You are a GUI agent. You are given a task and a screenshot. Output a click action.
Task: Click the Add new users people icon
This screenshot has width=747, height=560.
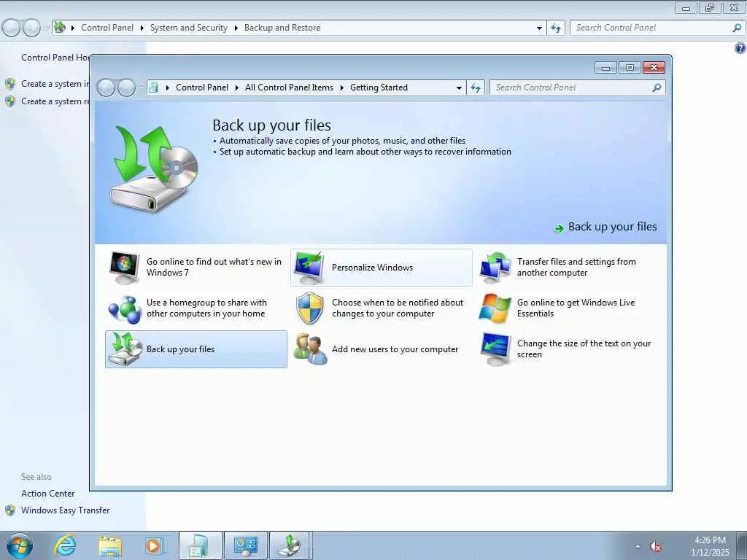pos(310,349)
